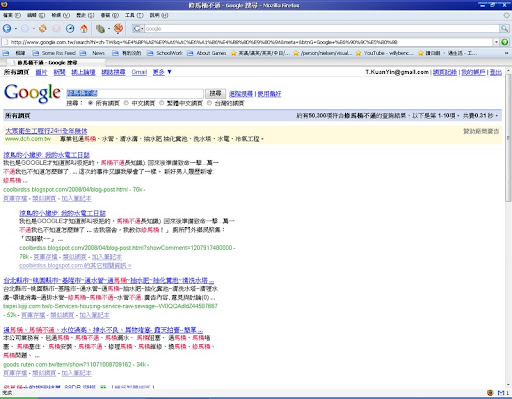This screenshot has height=399, width=512.
Task: Click the magnifier search button in toolbar
Action: [x=504, y=29]
